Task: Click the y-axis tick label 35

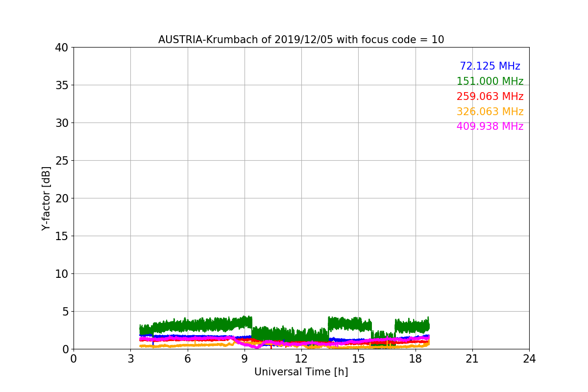Action: 62,85
